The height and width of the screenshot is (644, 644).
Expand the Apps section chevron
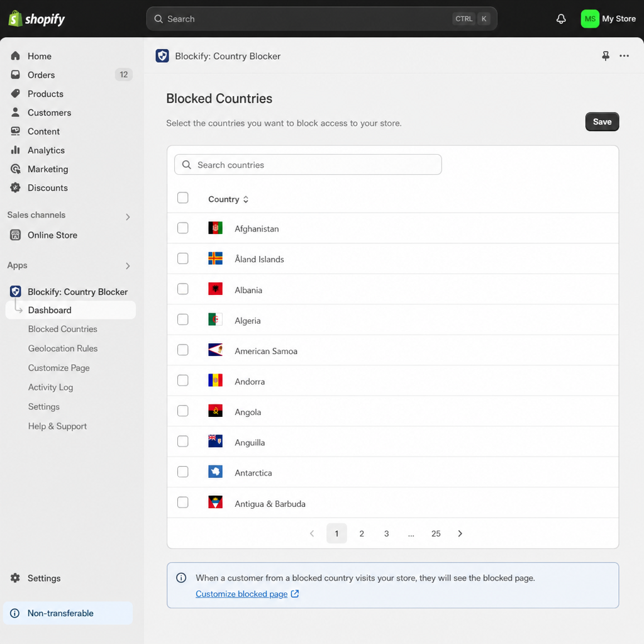[128, 266]
